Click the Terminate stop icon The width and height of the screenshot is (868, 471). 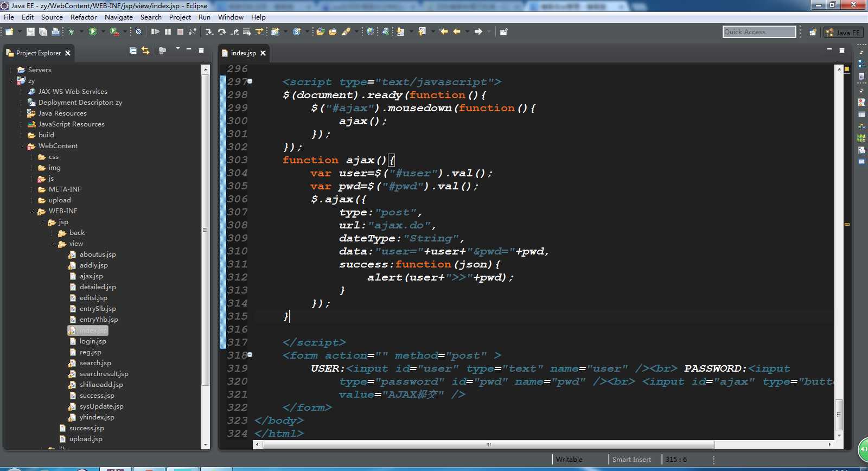(x=180, y=31)
